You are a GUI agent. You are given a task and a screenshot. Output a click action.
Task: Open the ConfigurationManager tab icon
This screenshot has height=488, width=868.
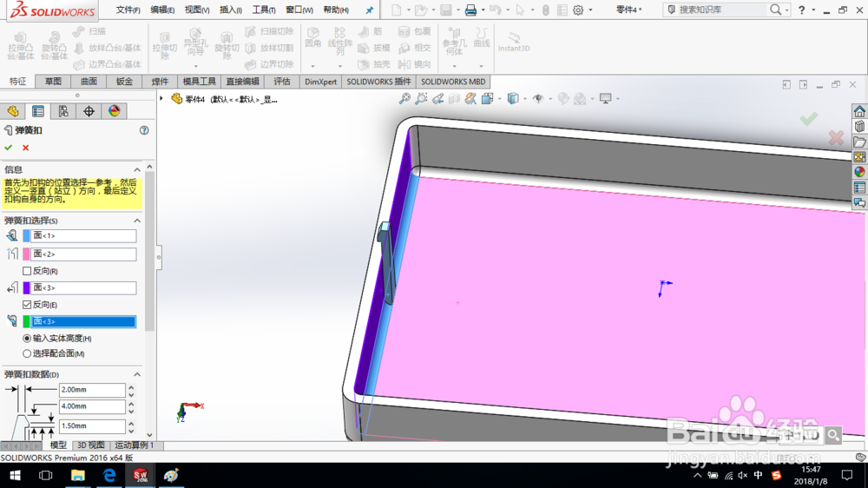(63, 111)
